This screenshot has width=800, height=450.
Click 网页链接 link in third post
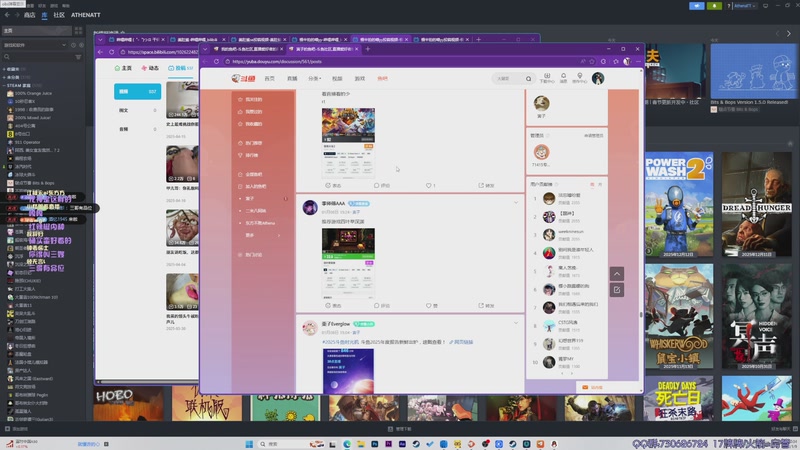click(x=461, y=342)
